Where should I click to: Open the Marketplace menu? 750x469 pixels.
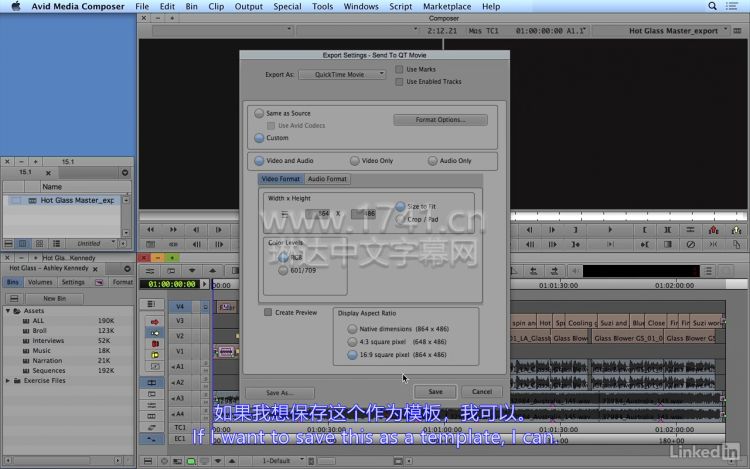pos(447,6)
